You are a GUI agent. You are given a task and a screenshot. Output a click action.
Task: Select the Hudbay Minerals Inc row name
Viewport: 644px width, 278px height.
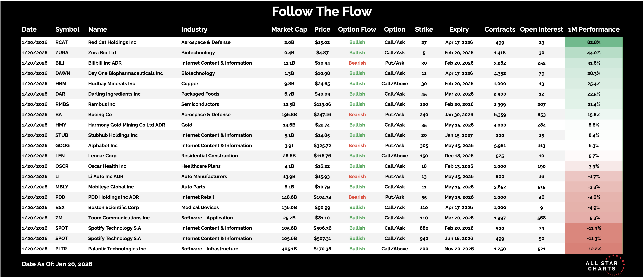pos(111,84)
